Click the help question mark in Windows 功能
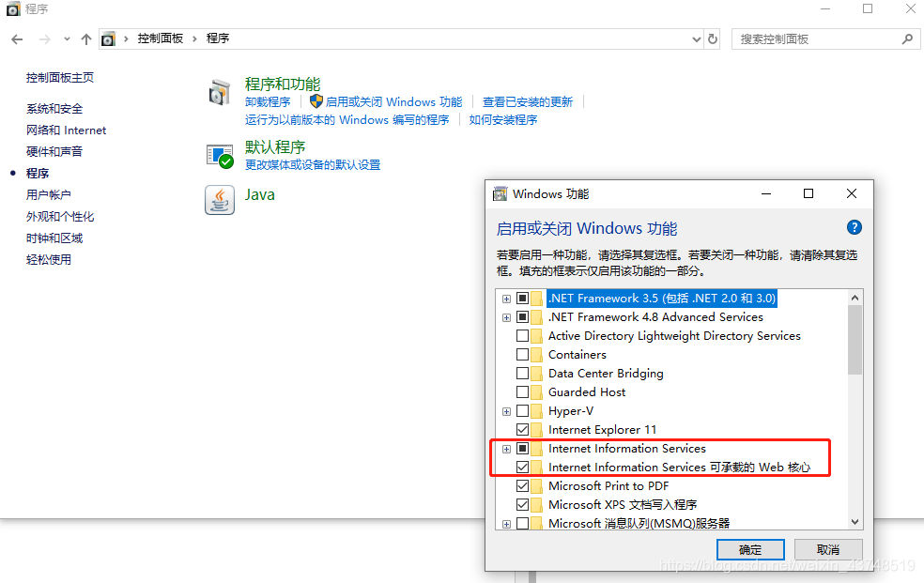924x583 pixels. [854, 227]
